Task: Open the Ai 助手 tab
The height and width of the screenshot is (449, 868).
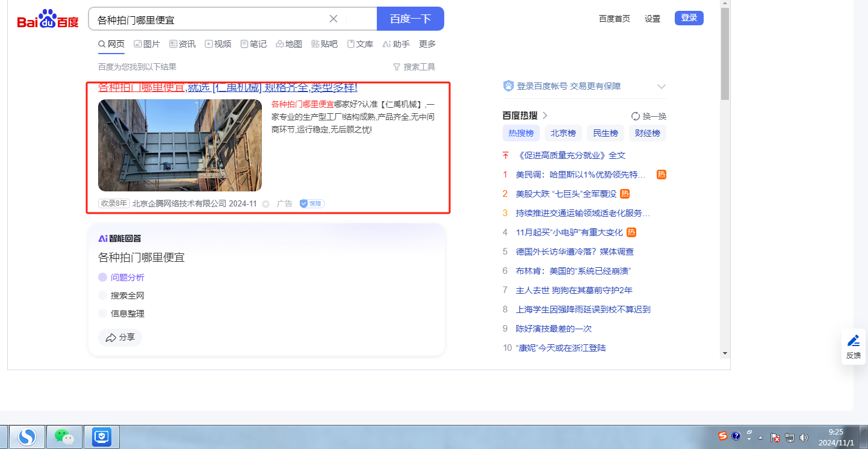Action: coord(396,44)
